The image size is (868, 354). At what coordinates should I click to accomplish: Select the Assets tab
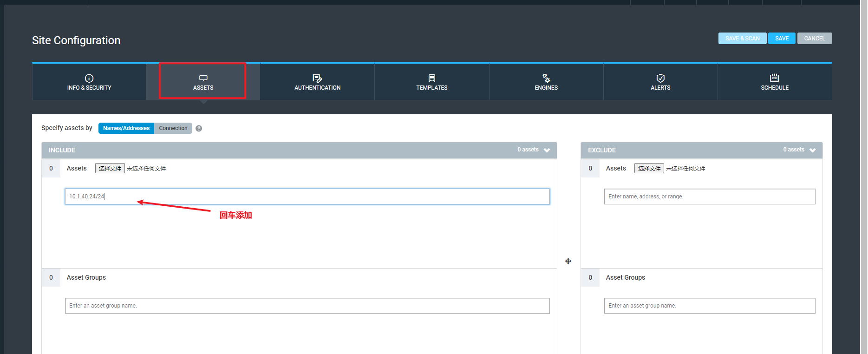[x=203, y=82]
